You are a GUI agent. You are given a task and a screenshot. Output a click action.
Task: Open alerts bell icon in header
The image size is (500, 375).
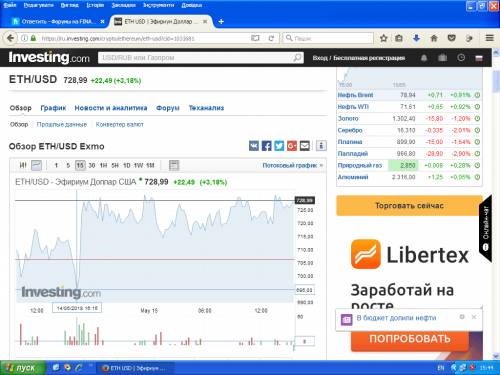(x=424, y=58)
